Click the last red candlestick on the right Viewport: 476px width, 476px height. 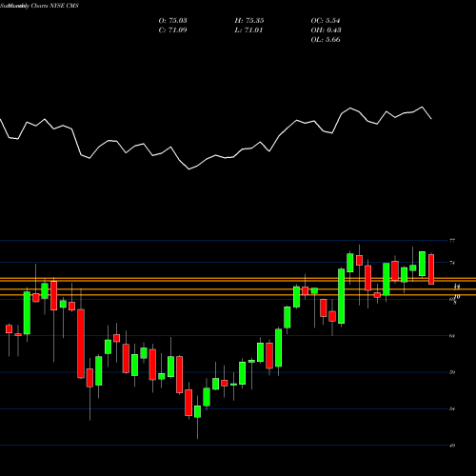431,269
